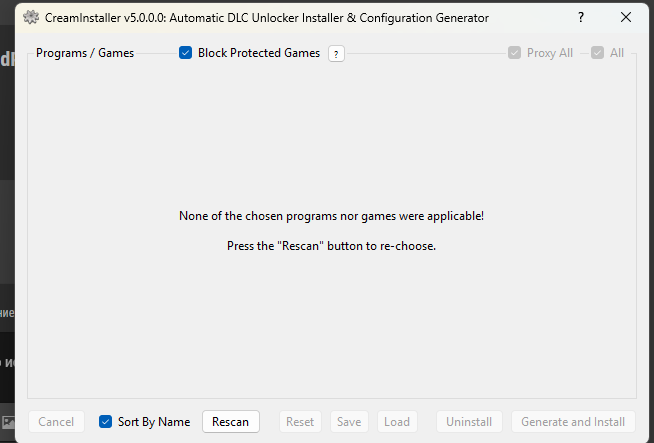Open help for Block Protected Games
This screenshot has height=443, width=654.
tap(336, 54)
